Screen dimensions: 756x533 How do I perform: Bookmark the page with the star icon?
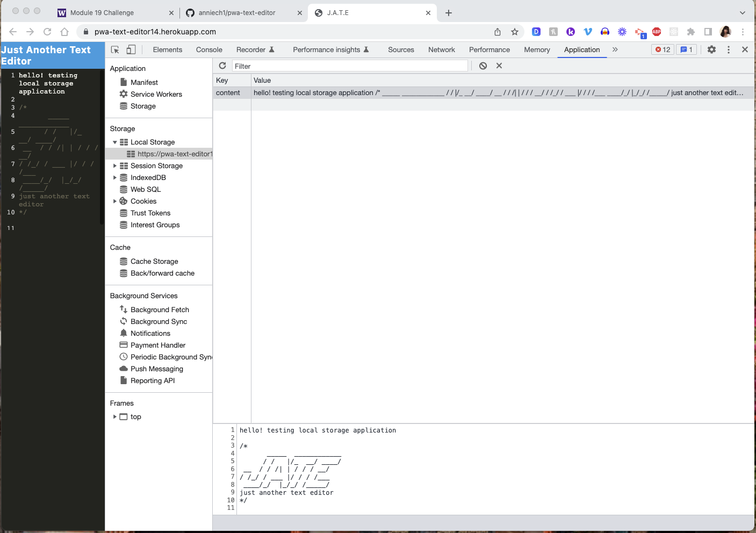515,32
